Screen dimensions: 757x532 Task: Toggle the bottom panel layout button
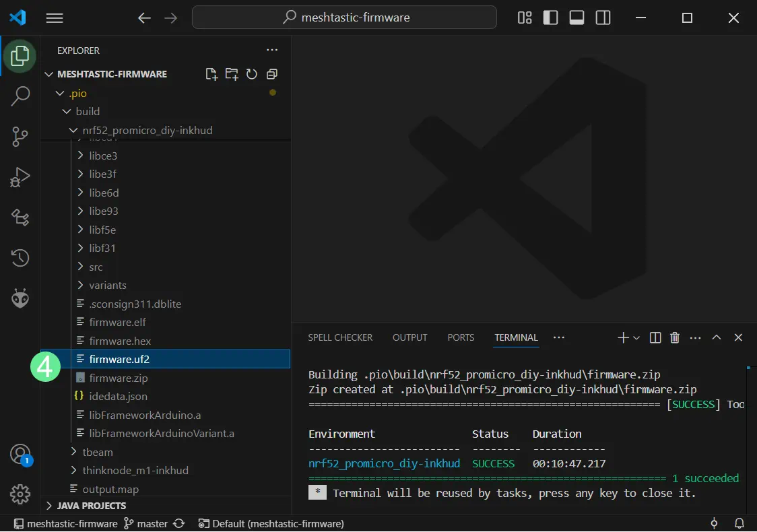pyautogui.click(x=577, y=18)
